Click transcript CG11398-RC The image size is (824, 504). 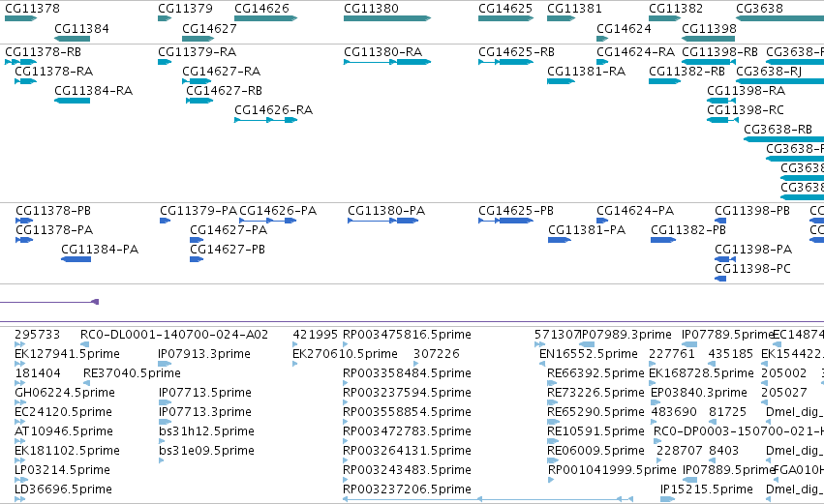click(746, 110)
